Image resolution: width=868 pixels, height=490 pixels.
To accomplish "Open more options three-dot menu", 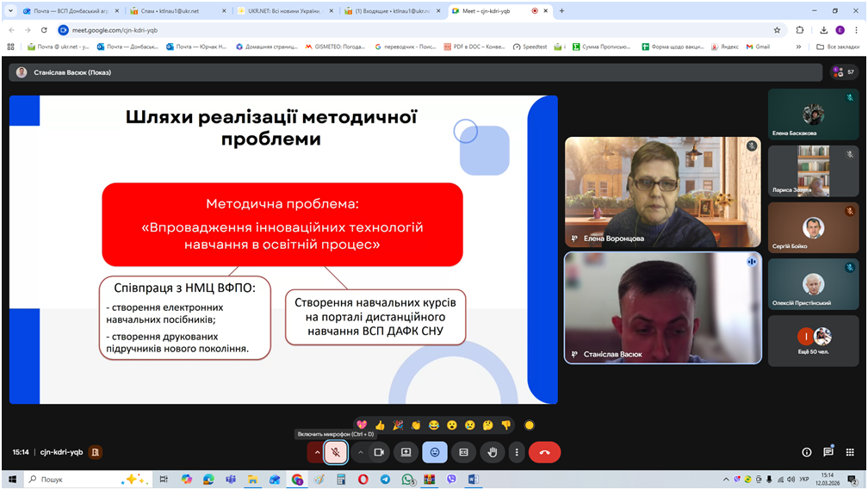I will tap(517, 452).
